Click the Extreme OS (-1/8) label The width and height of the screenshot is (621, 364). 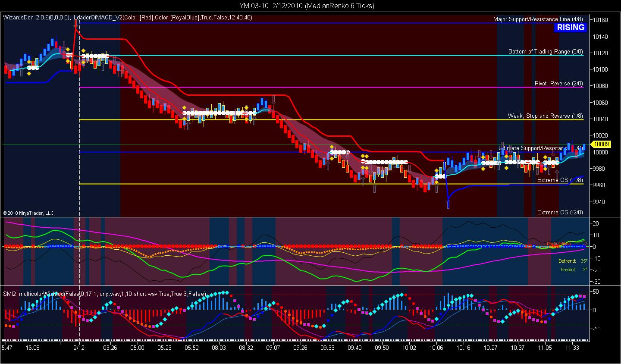coord(560,180)
